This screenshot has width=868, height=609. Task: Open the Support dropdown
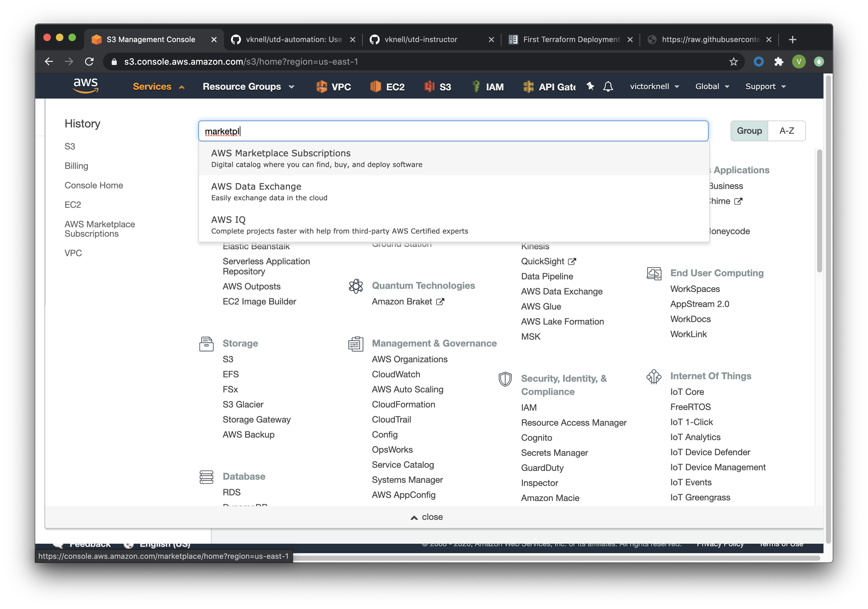tap(766, 87)
